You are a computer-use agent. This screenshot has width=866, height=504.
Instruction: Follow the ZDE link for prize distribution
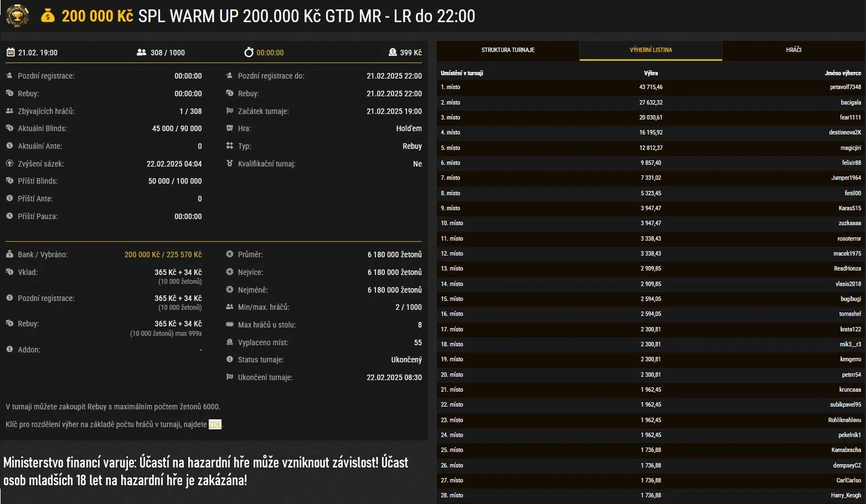[x=215, y=424]
